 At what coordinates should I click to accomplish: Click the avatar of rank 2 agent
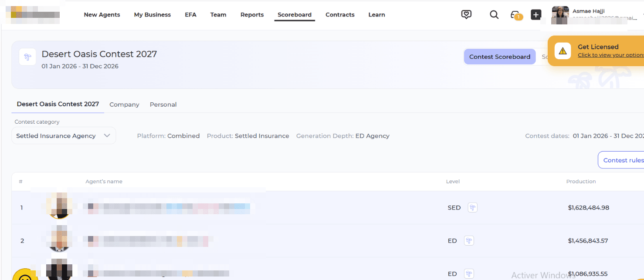60,239
